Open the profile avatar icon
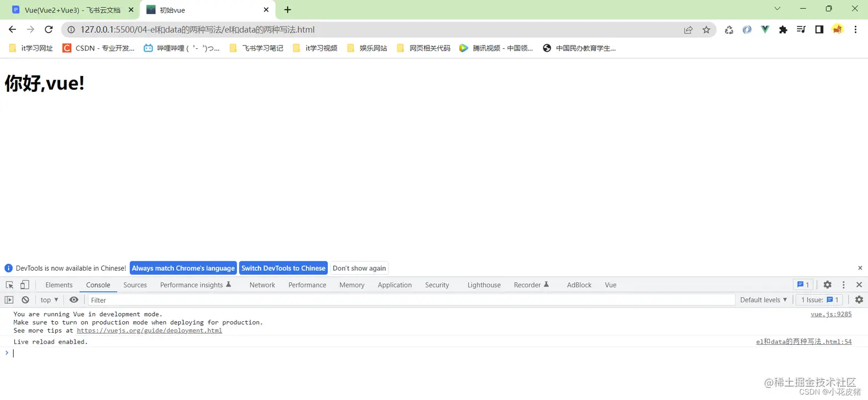 pyautogui.click(x=838, y=29)
